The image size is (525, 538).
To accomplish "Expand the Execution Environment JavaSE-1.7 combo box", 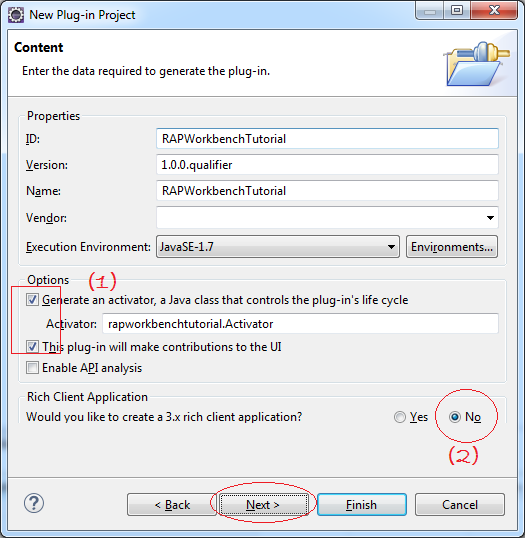I will [278, 247].
